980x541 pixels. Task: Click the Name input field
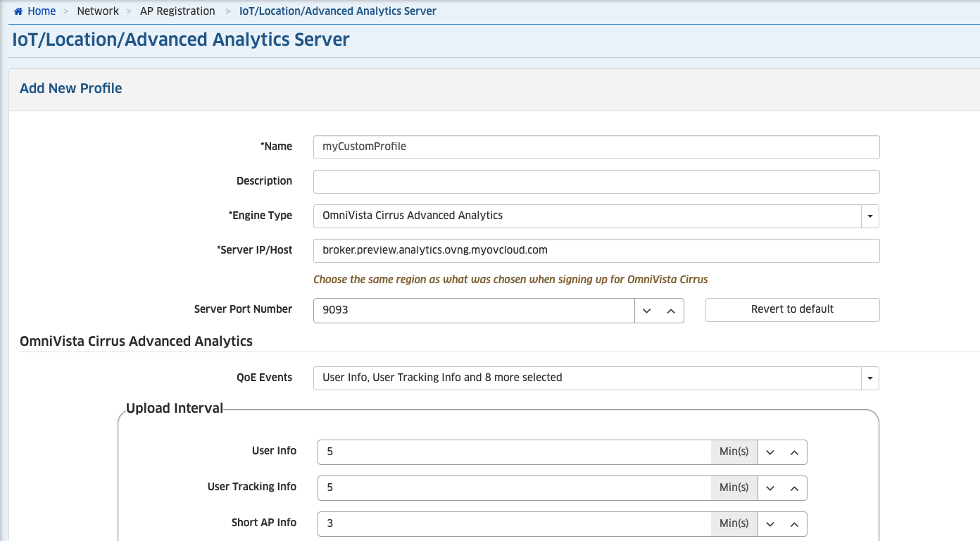coord(596,147)
